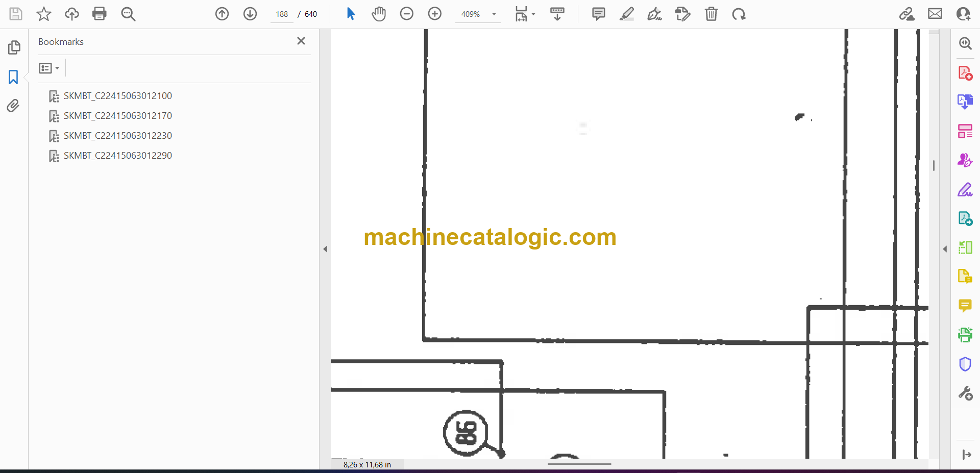Image resolution: width=980 pixels, height=473 pixels.
Task: Go to previous page arrow
Action: tap(222, 14)
